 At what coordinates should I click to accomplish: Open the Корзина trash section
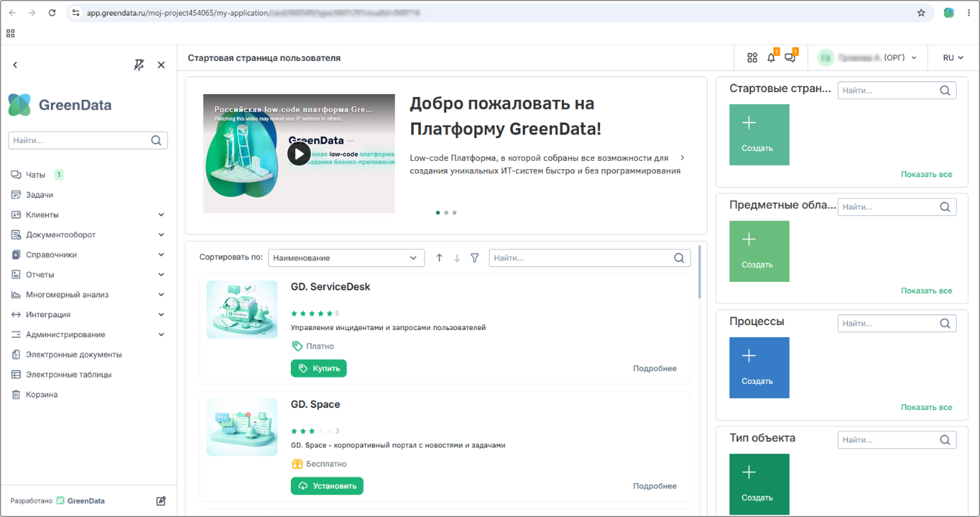coord(42,394)
